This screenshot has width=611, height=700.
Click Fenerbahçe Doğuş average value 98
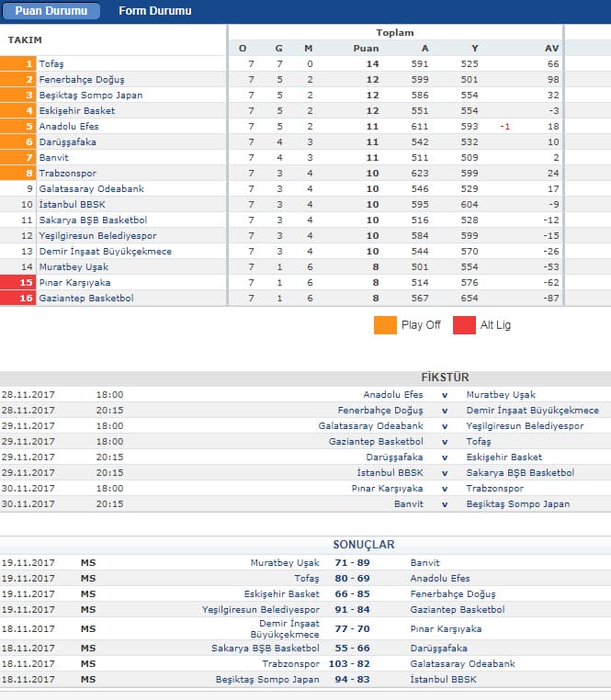pos(553,80)
